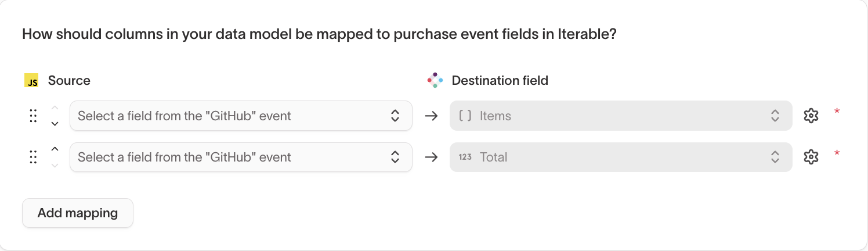868x251 pixels.
Task: Click the 123 number type icon in Total field
Action: coord(465,157)
